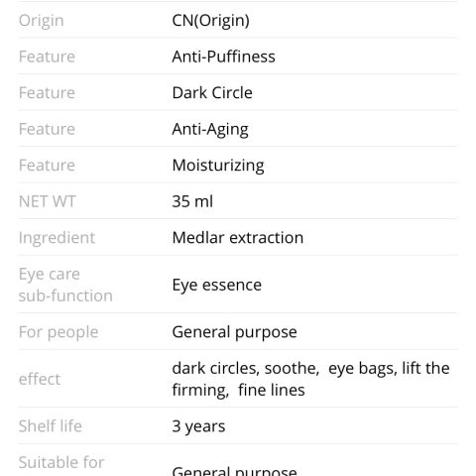
Task: Click the Origin attribute label
Action: (x=42, y=21)
